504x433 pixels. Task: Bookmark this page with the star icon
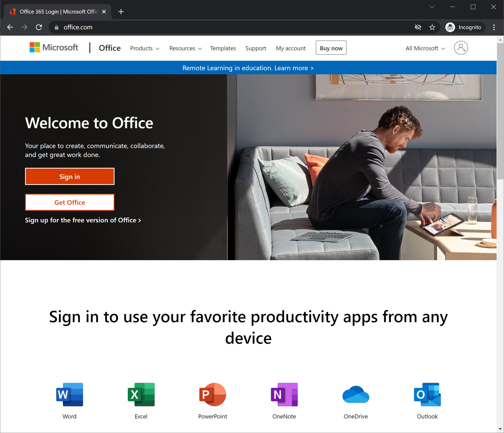click(x=432, y=27)
